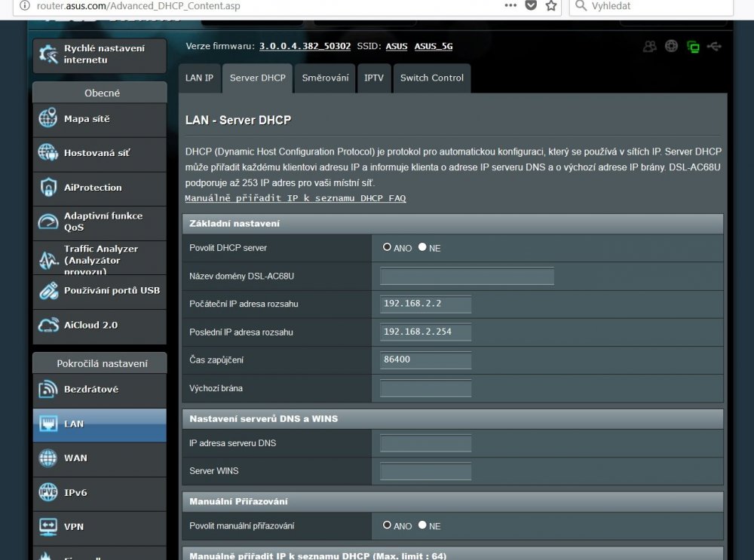Click the USB status icon

pyautogui.click(x=714, y=46)
